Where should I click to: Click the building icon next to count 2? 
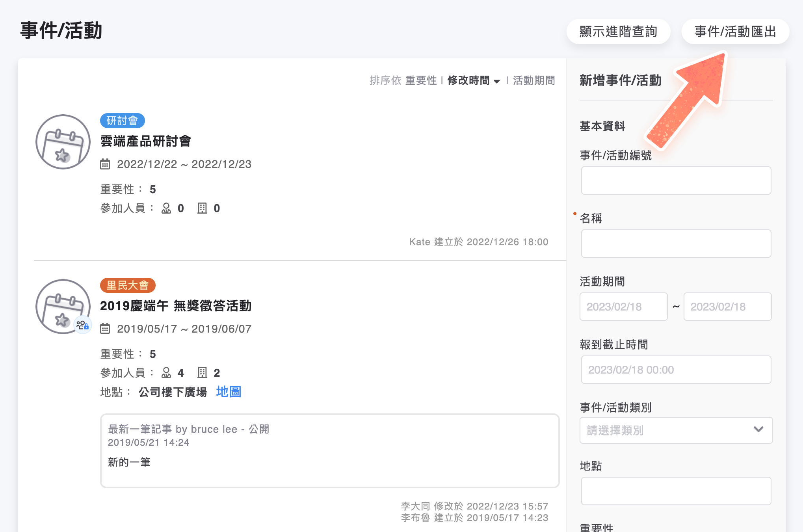[203, 372]
